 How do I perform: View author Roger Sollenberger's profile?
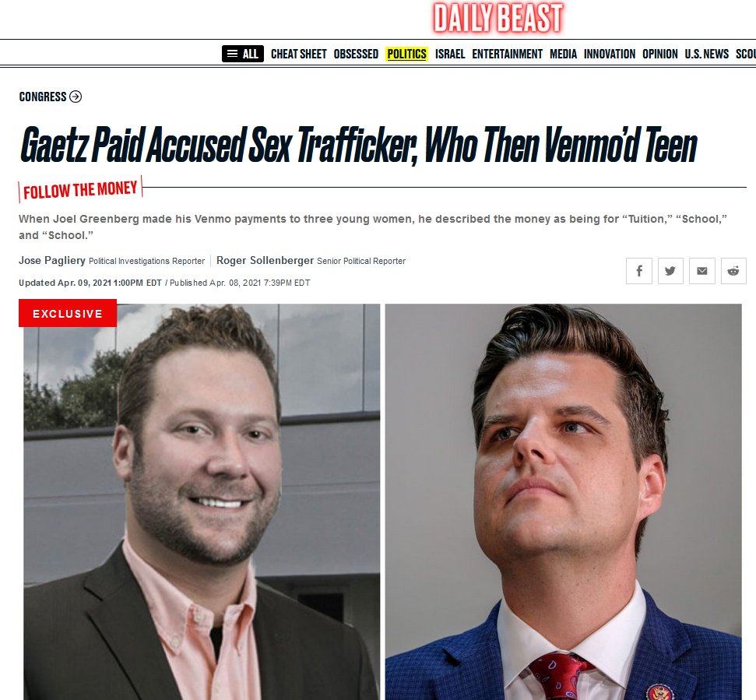[x=265, y=260]
